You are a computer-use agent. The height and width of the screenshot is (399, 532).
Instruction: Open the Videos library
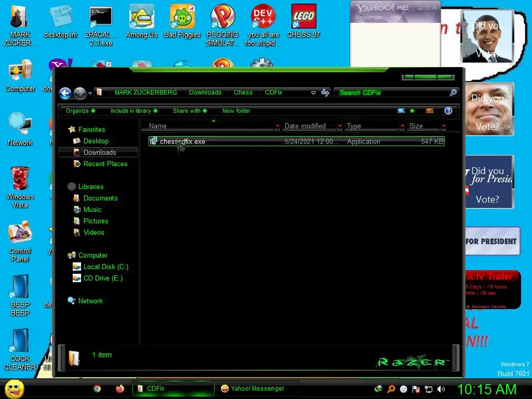coord(94,233)
